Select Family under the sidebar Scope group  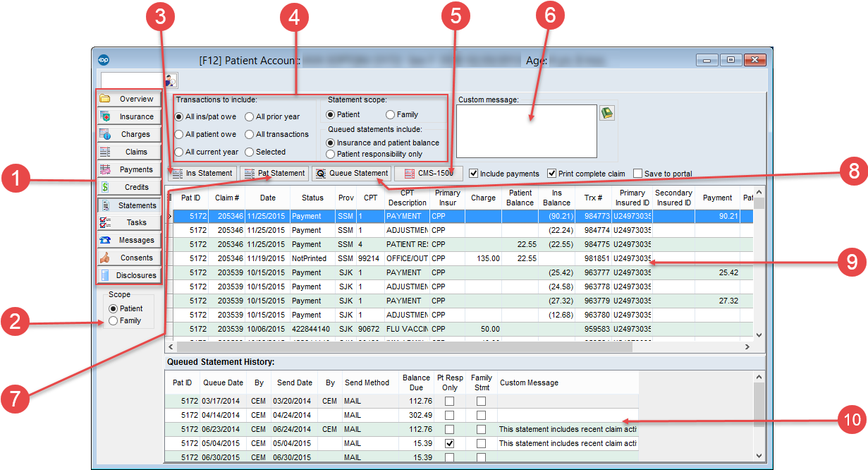[113, 320]
